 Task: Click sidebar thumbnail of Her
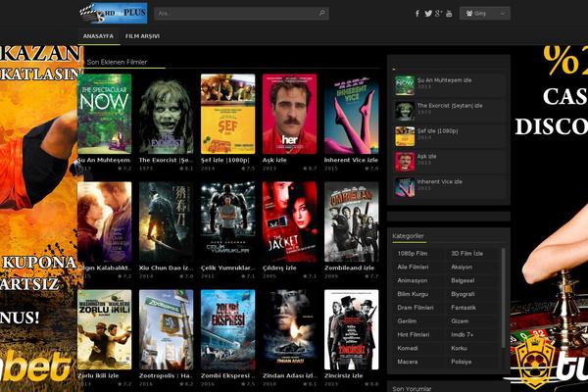pos(405,162)
